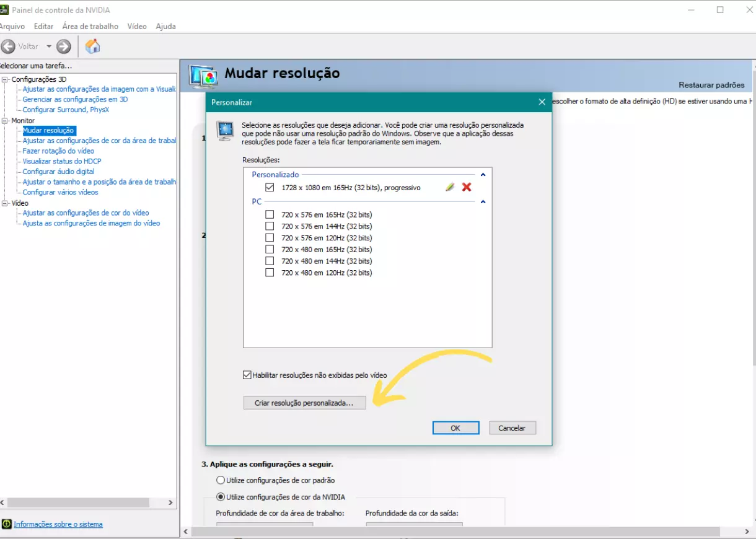Viewport: 756px width, 539px height.
Task: Check the 720 x 576 em 165Hz box
Action: 270,214
